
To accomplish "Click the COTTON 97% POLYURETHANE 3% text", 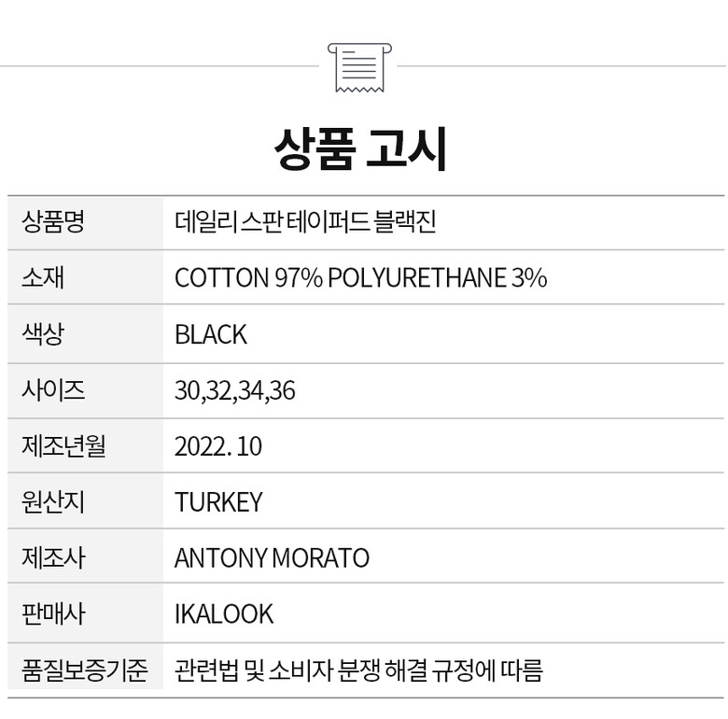I will pyautogui.click(x=360, y=278).
